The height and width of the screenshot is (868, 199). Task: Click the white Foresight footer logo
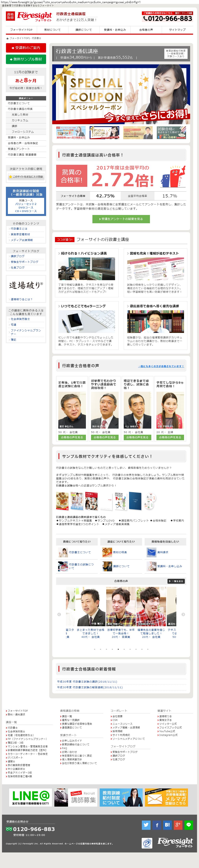click(175, 843)
